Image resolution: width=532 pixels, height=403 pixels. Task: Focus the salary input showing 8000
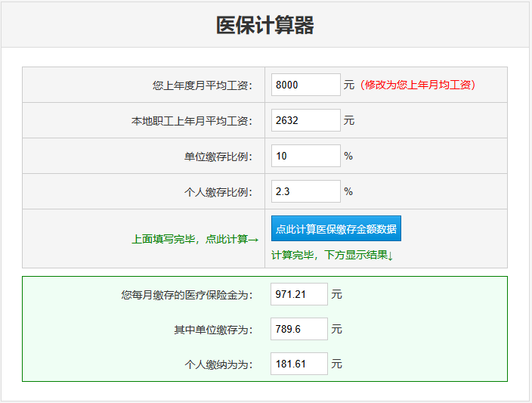coord(305,85)
